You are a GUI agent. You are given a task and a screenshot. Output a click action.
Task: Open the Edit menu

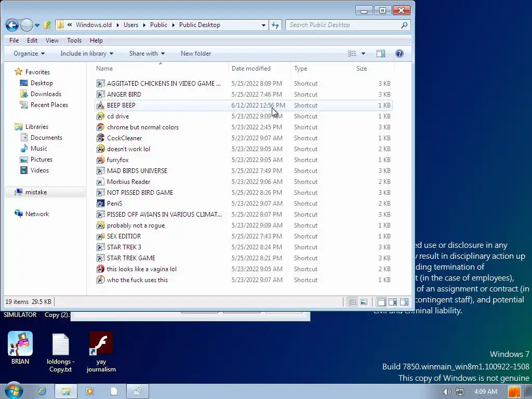coord(32,41)
